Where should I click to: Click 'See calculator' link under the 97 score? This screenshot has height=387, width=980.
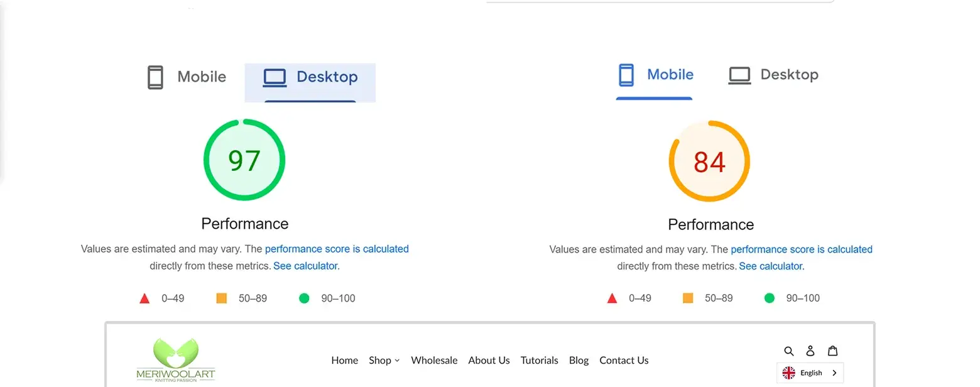pos(305,266)
